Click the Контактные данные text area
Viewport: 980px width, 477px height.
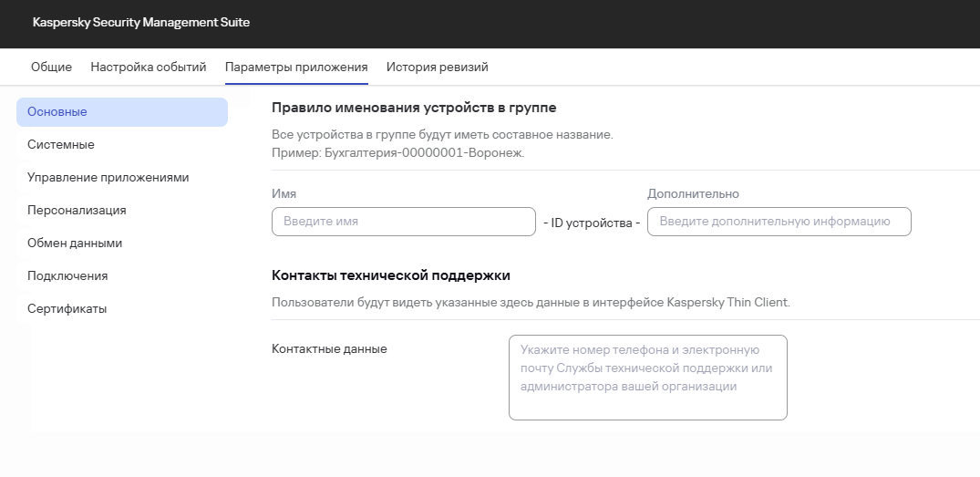coord(647,378)
